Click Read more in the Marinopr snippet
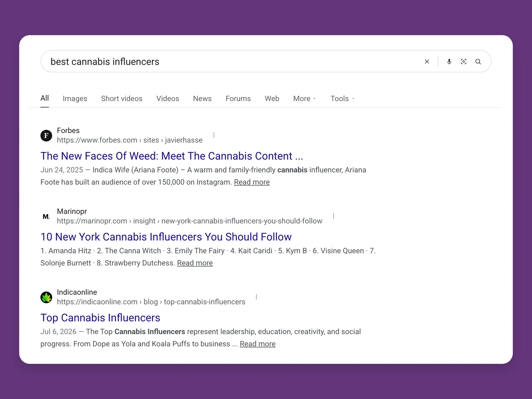532x399 pixels. [195, 263]
